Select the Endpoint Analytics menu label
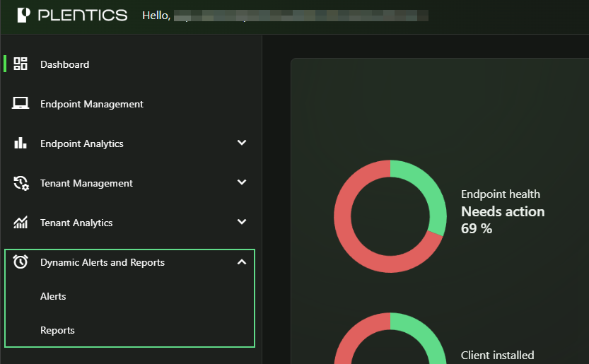Viewport: 589px width, 364px height. tap(82, 144)
